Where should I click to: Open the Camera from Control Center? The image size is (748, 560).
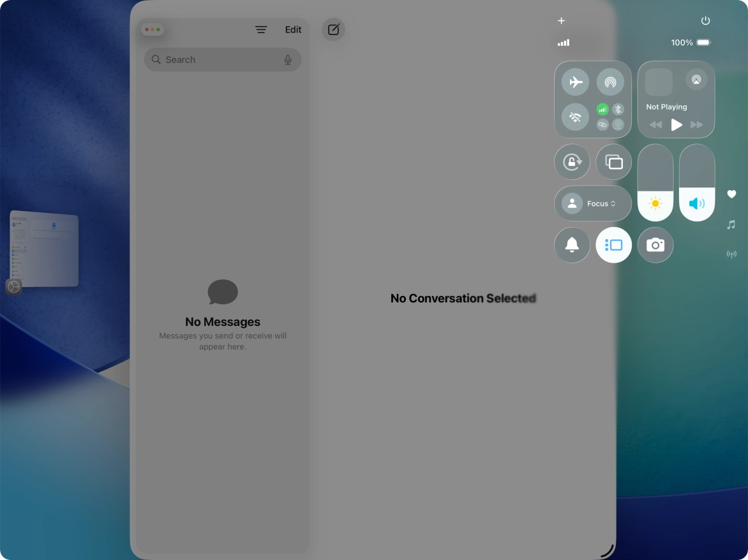[x=655, y=245]
